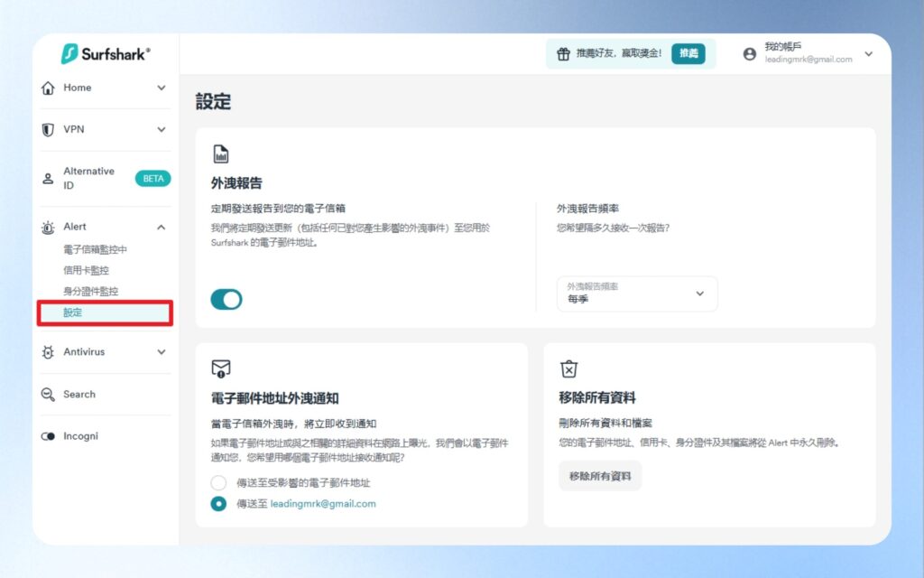Click the account avatar icon

pyautogui.click(x=750, y=53)
